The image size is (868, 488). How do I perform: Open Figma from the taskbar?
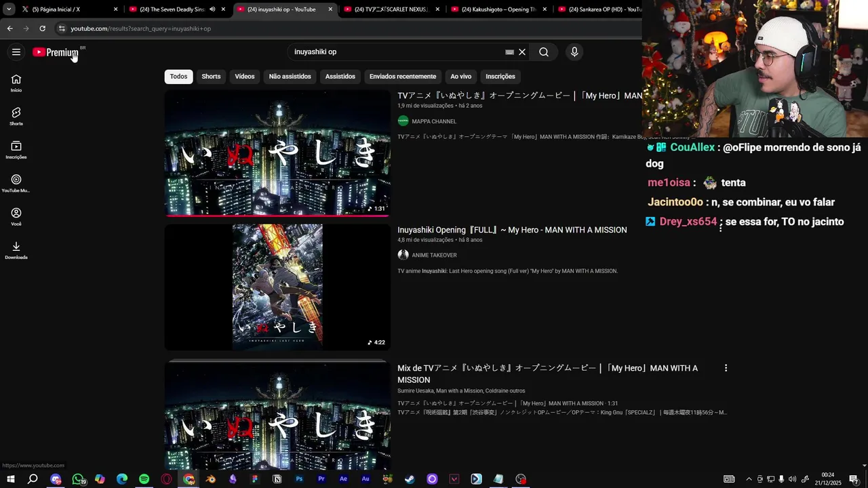pos(255,479)
